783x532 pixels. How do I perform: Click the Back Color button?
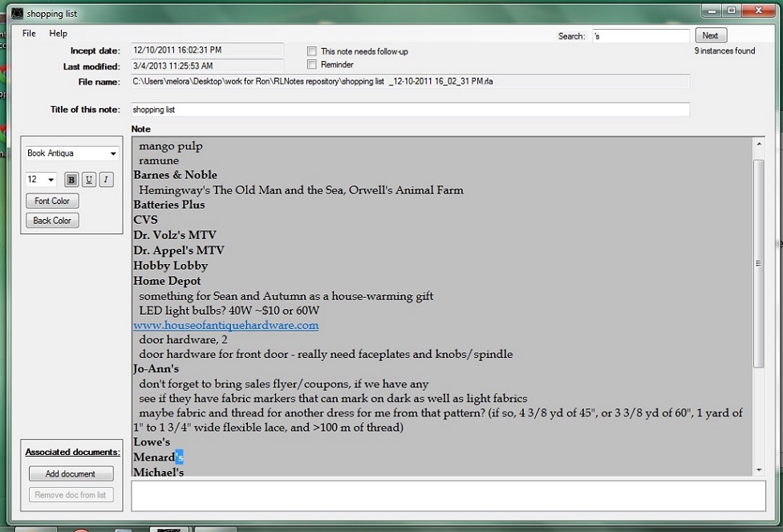click(x=52, y=221)
